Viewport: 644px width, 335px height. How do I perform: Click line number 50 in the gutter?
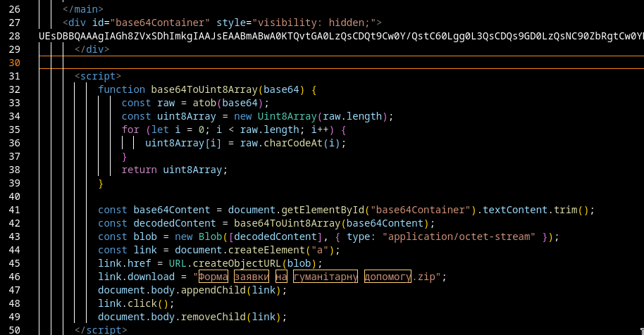(14, 330)
